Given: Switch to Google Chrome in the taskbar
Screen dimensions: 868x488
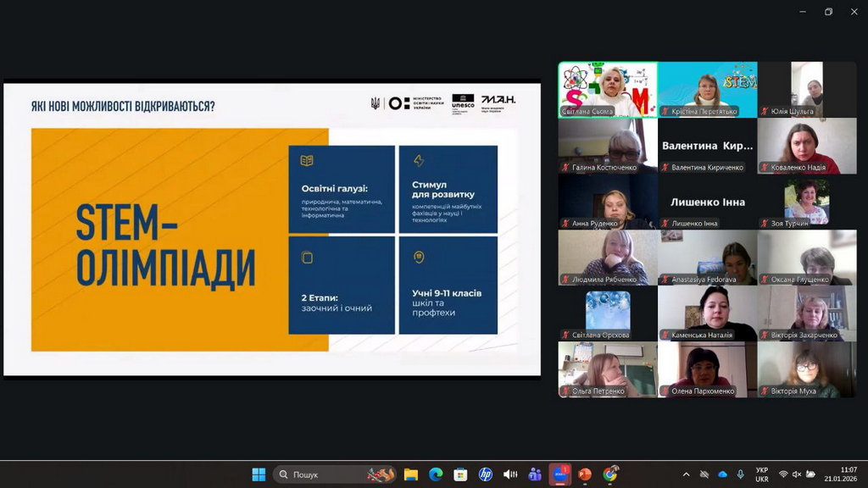Looking at the screenshot, I should click(610, 474).
